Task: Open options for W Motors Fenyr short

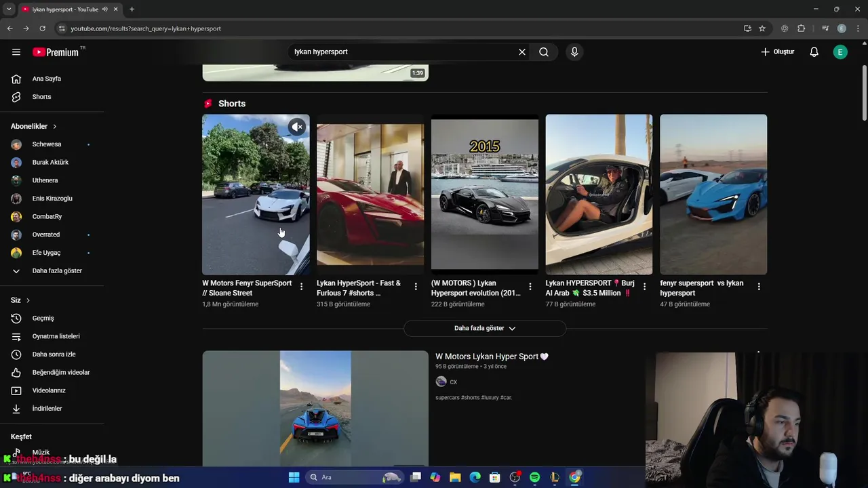Action: click(x=302, y=287)
